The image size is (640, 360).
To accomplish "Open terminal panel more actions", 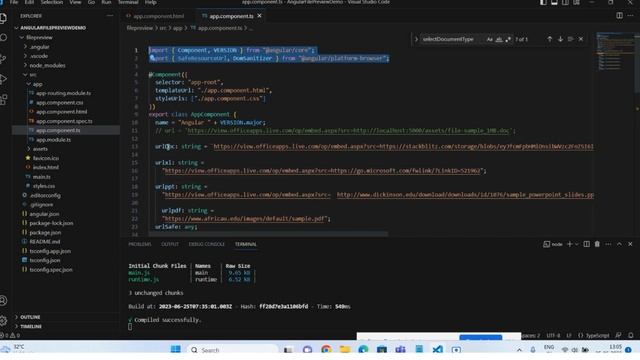I will (608, 244).
